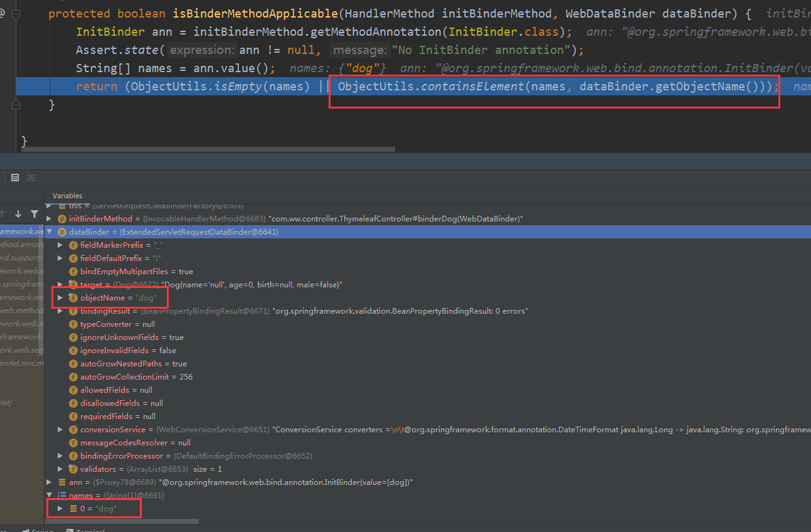This screenshot has height=532, width=811.
Task: Click the 'size = 1' validators text
Action: coord(208,469)
